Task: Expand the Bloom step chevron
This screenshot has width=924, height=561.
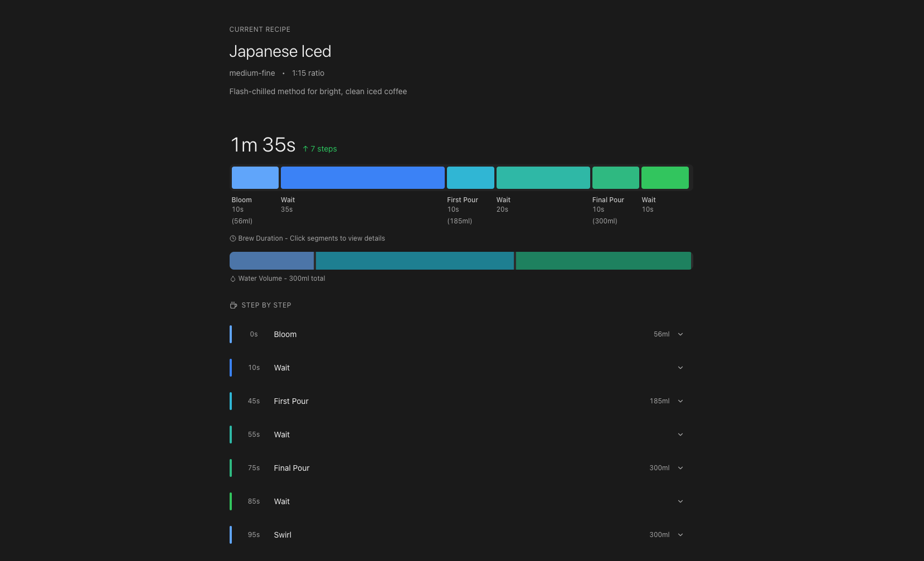Action: click(680, 334)
